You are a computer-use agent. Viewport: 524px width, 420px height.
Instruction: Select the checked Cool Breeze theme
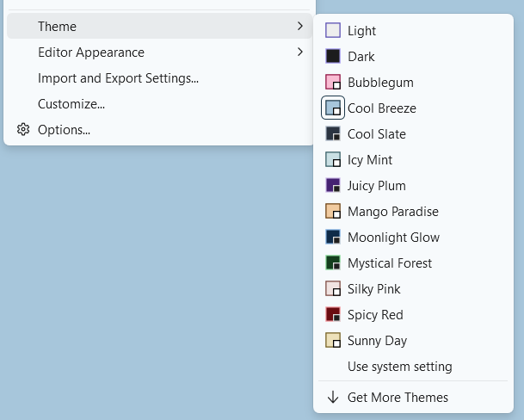(x=381, y=108)
